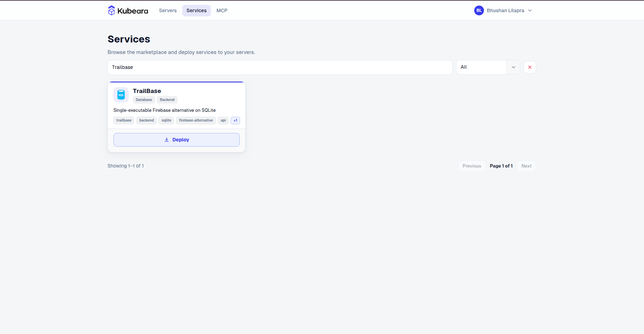644x334 pixels.
Task: Select the sqlite tag chip
Action: (x=166, y=121)
